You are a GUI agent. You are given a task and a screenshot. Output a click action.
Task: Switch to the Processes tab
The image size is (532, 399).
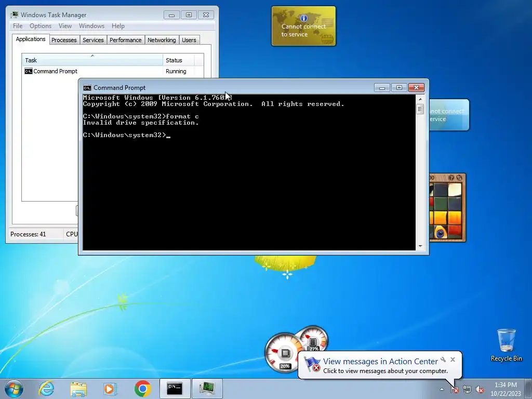click(64, 40)
